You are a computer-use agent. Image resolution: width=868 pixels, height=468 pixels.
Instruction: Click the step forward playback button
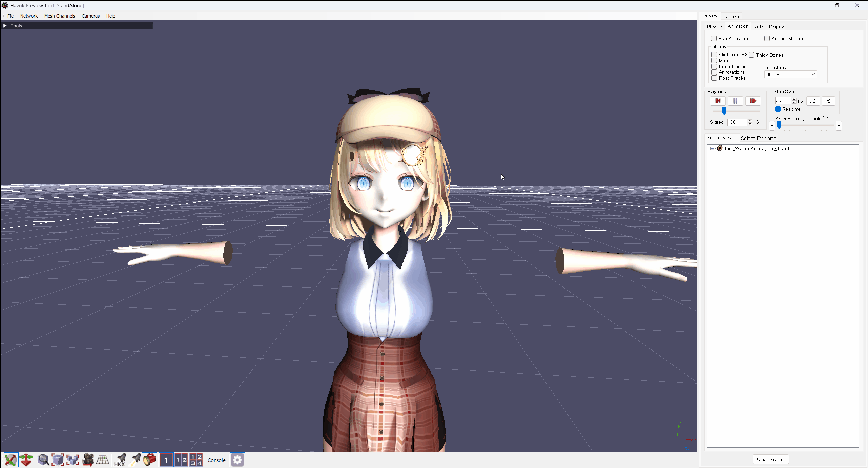753,101
